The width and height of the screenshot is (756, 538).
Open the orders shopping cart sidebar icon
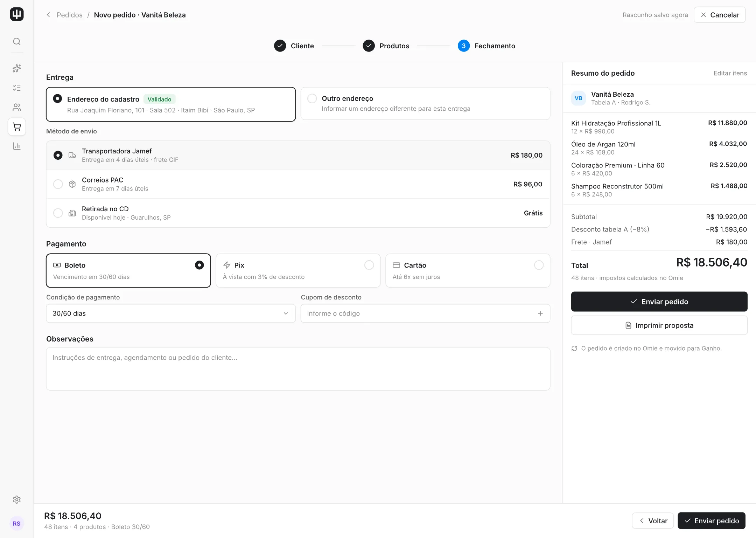click(16, 126)
